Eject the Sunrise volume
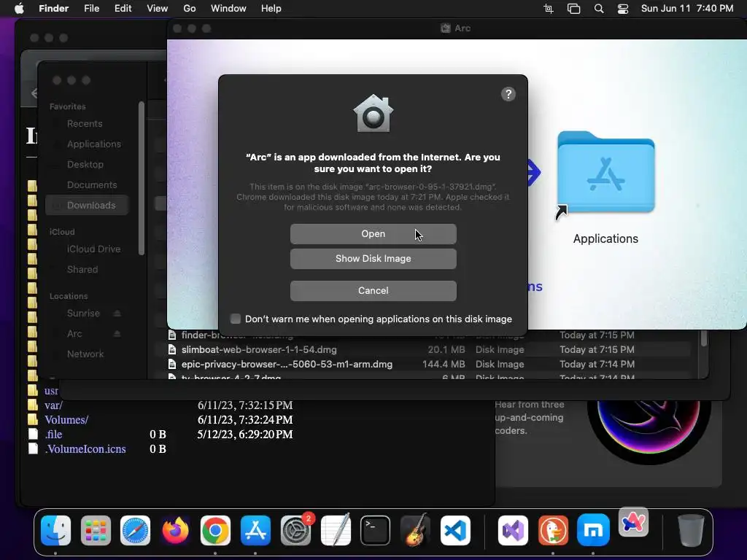The height and width of the screenshot is (560, 747). [117, 314]
